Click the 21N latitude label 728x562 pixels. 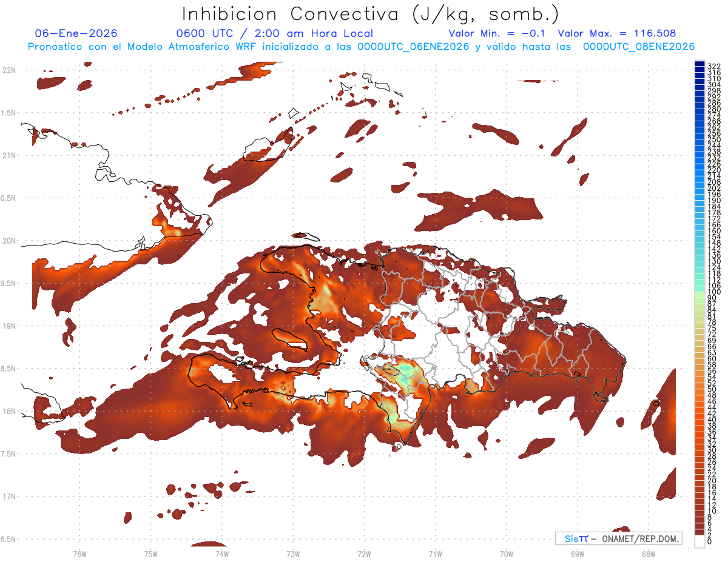tap(10, 155)
